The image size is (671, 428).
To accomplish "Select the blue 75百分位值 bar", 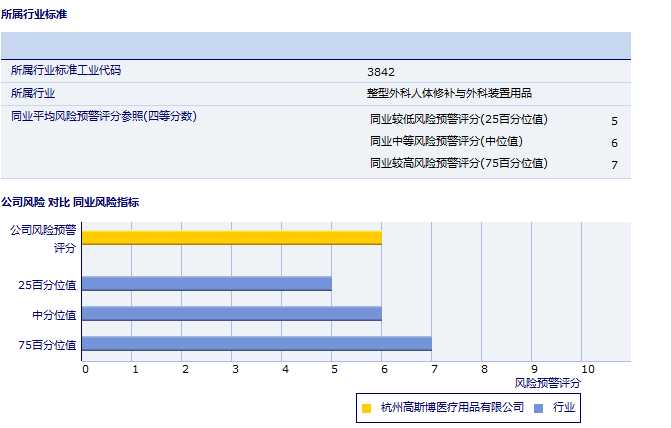I will click(x=256, y=344).
